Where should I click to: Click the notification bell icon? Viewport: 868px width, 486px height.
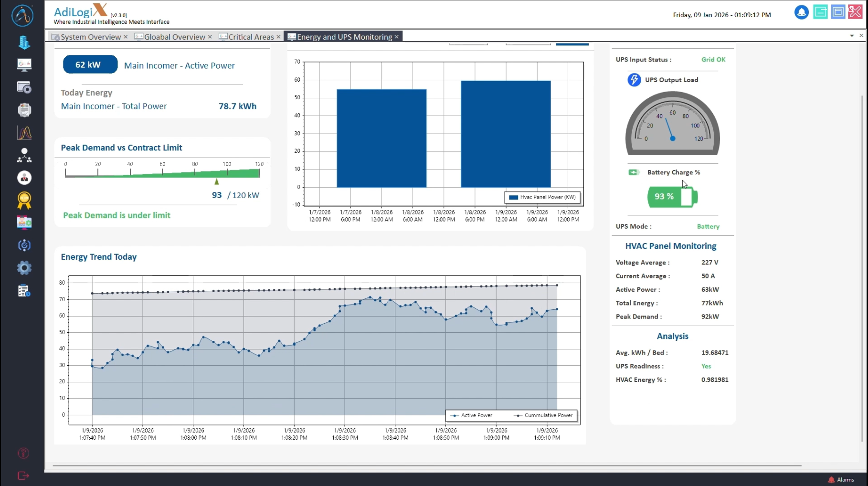[x=801, y=13]
